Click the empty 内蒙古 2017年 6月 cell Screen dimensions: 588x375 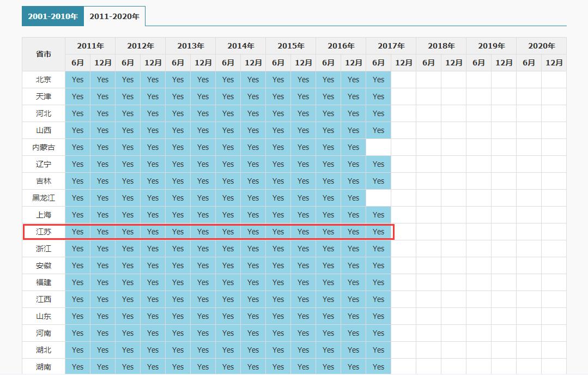click(379, 147)
